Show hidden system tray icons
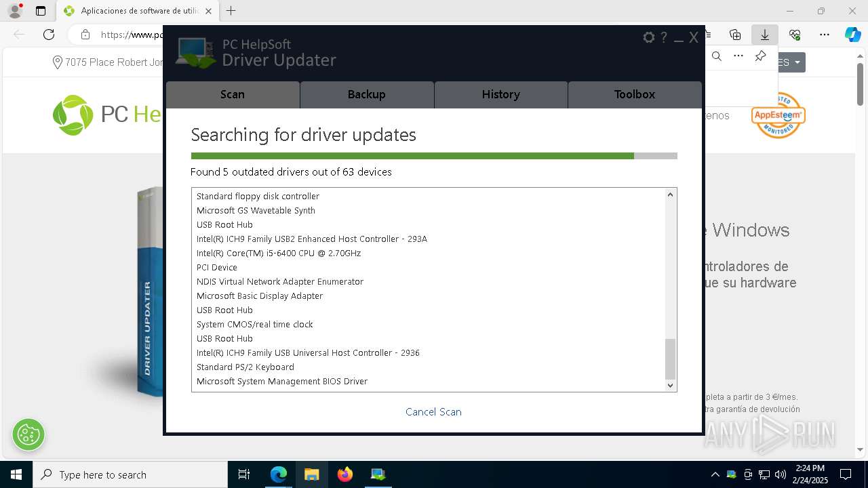Screen dimensions: 868x488 pos(715,474)
